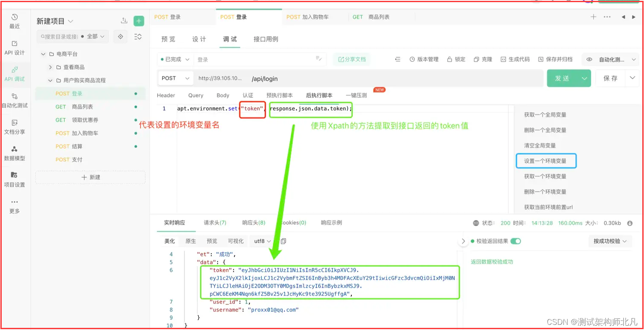Open the 数据模型 sidebar panel
644x330 pixels.
point(15,154)
